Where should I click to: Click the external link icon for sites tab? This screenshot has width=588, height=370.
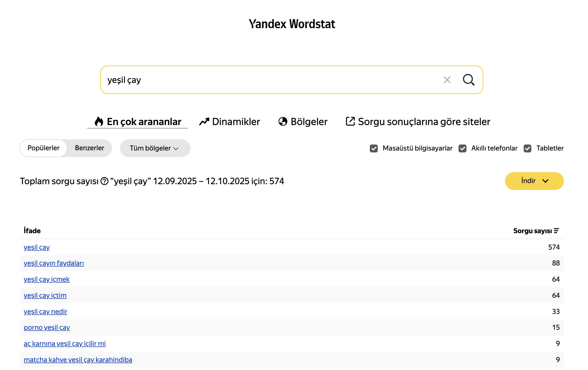click(x=350, y=121)
